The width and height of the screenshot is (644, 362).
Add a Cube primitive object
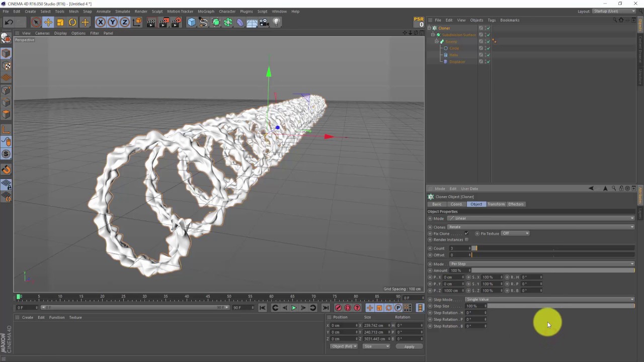(192, 22)
